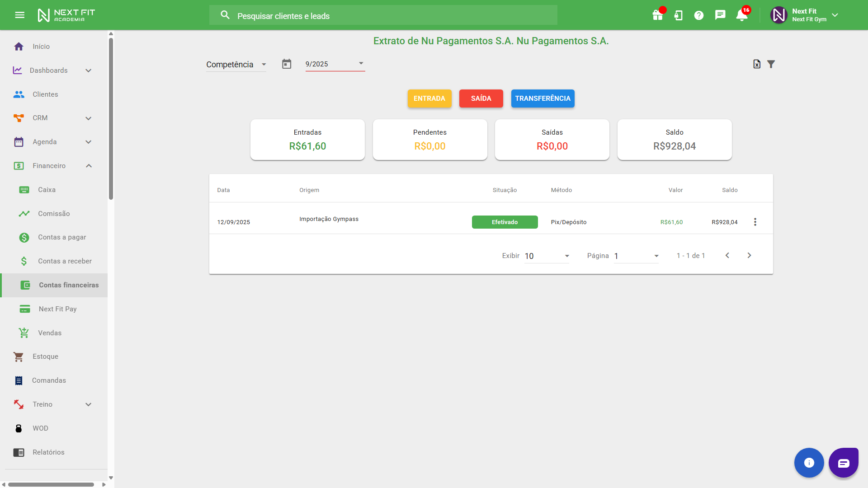868x488 pixels.
Task: Open the filter funnel icon
Action: 771,64
